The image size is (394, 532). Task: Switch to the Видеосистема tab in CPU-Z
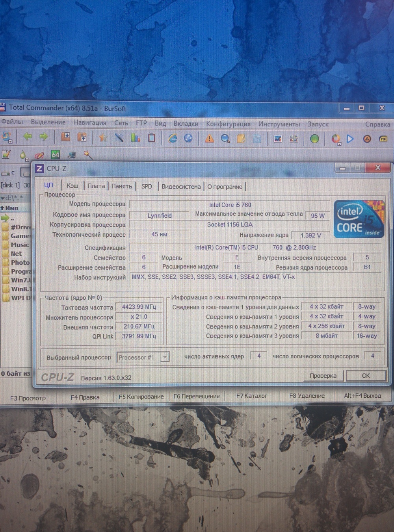click(x=181, y=187)
